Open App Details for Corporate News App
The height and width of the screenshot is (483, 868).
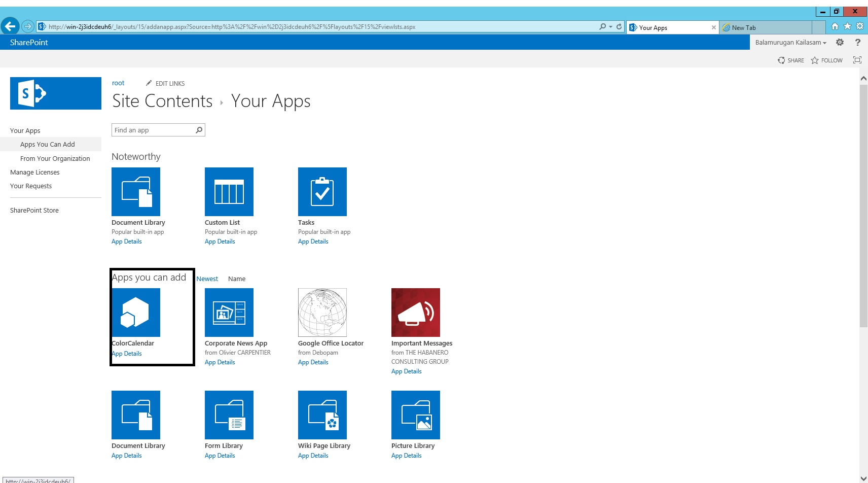coord(220,362)
